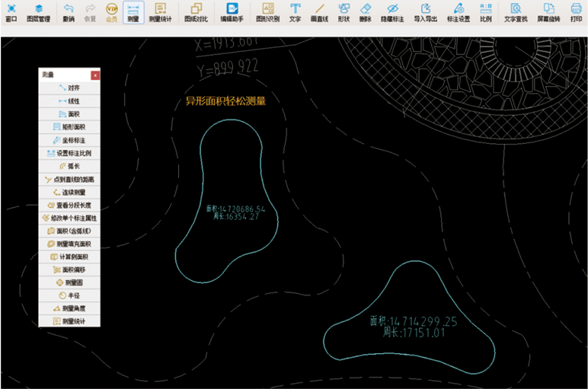Choose 矩形面积 rectangle area in panel
Screen dimensions: 588x389
click(x=69, y=127)
